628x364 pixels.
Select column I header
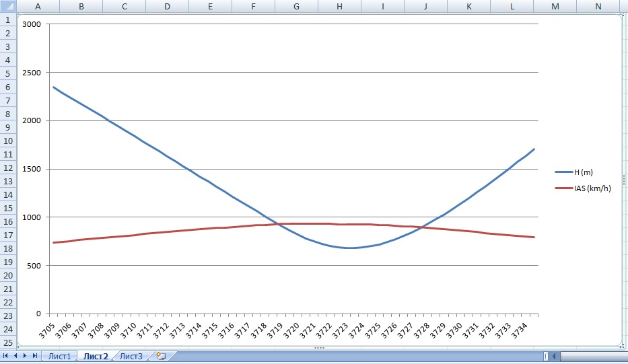click(x=382, y=7)
